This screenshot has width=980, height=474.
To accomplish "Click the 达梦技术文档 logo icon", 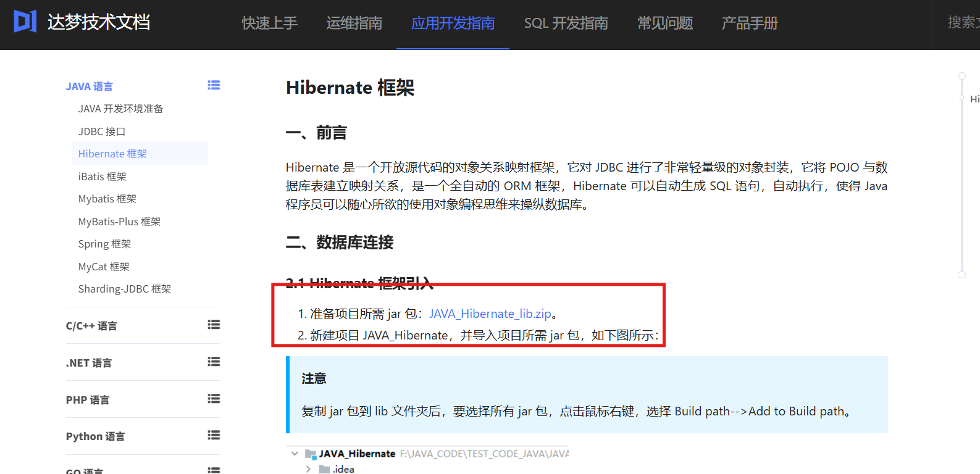I will [x=25, y=22].
